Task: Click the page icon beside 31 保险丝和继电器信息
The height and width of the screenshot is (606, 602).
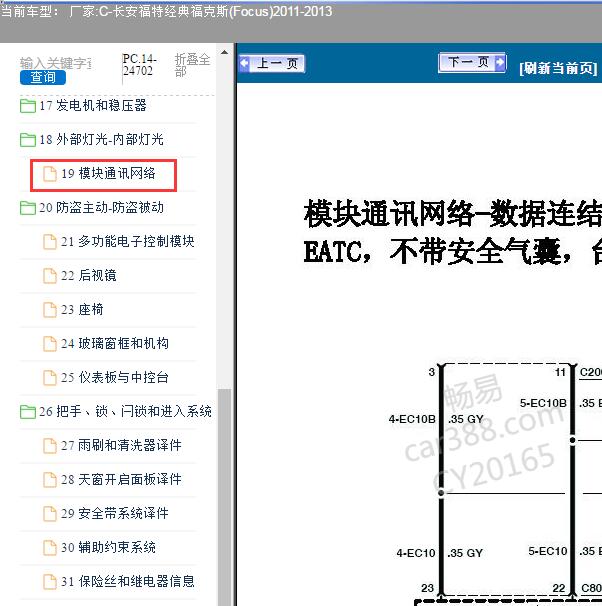Action: tap(49, 582)
